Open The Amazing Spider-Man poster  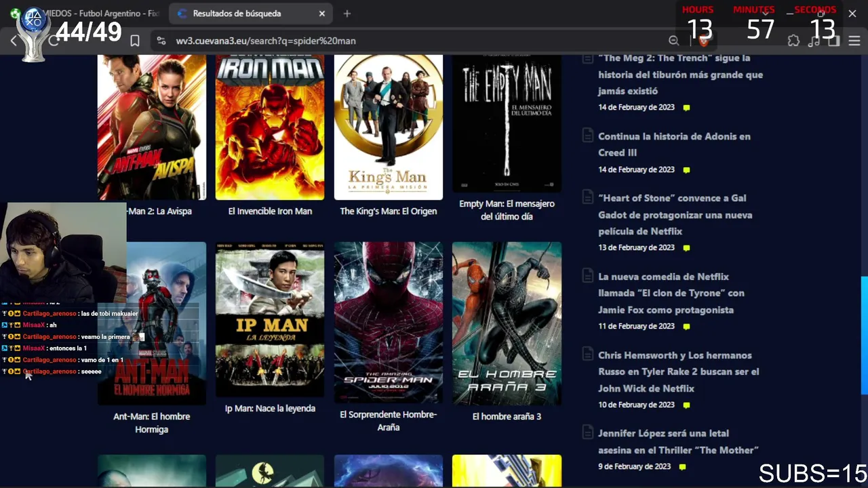click(x=389, y=323)
